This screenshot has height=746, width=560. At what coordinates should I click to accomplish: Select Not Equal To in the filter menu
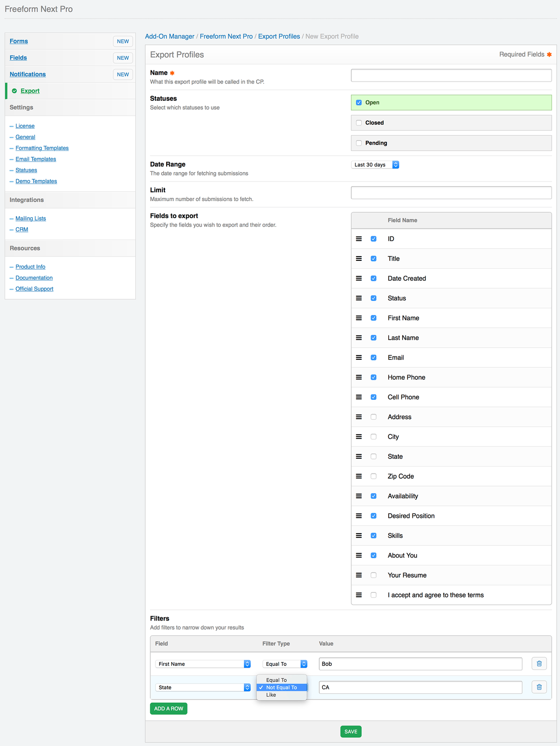click(x=282, y=688)
